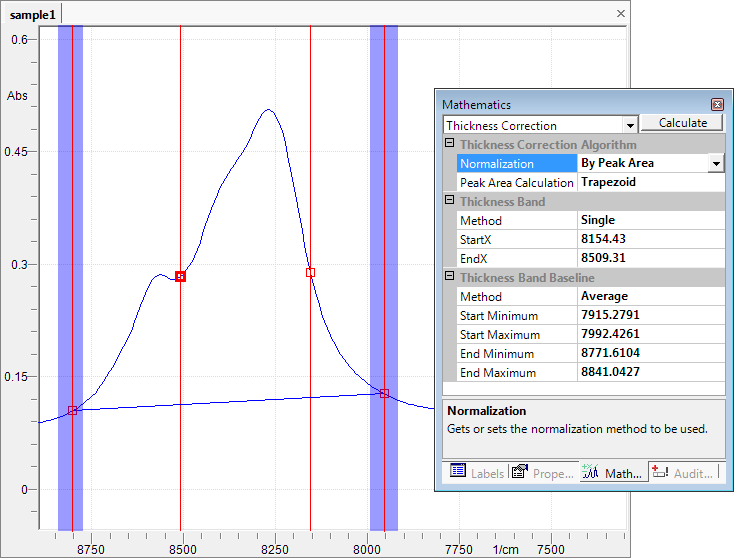Collapse the Thickness Band section

coord(449,202)
